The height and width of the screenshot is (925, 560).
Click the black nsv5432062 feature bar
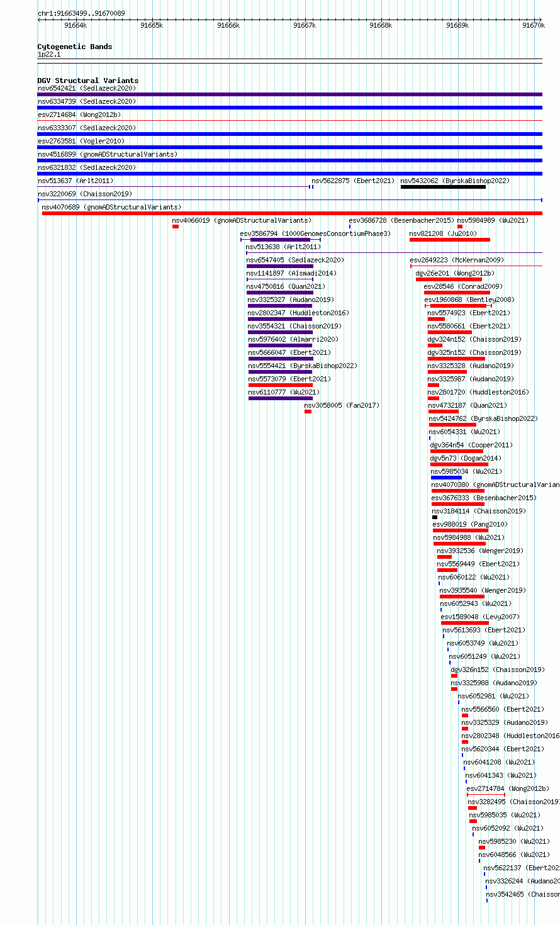click(443, 187)
